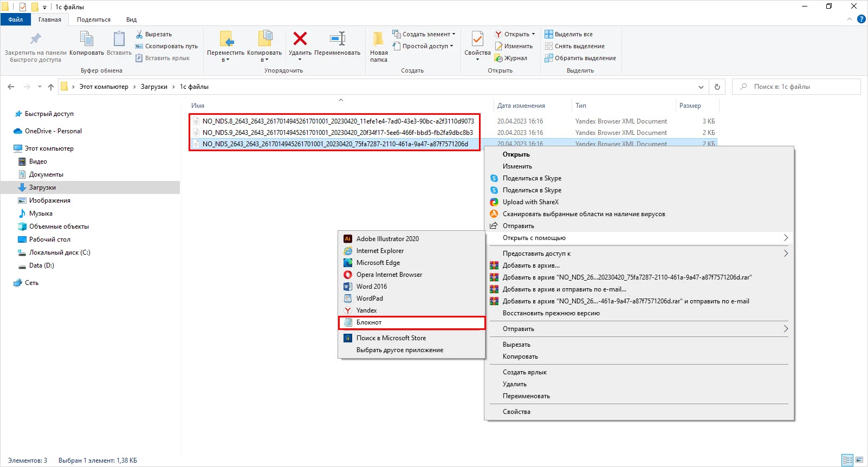Click Выбрать другое приложение in the submenu
The image size is (868, 467).
point(411,350)
